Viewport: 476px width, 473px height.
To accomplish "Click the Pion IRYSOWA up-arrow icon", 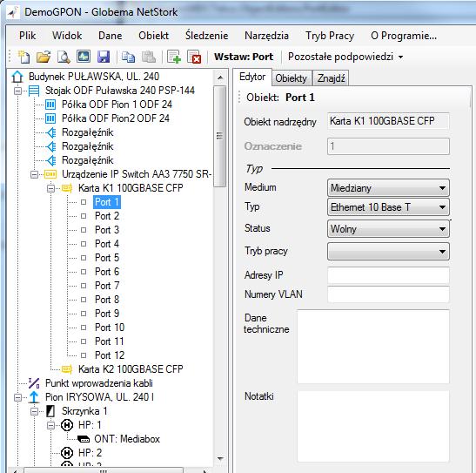I will [x=34, y=397].
